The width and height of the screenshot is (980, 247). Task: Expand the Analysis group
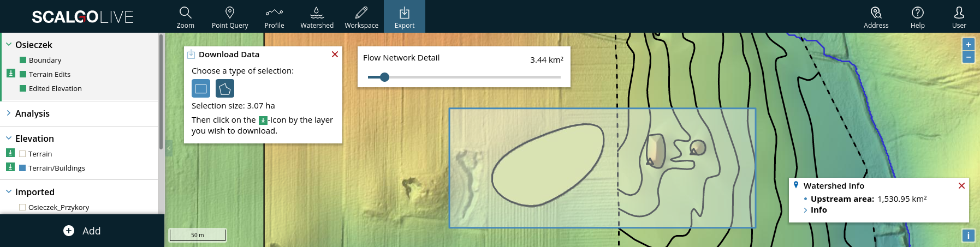click(9, 113)
